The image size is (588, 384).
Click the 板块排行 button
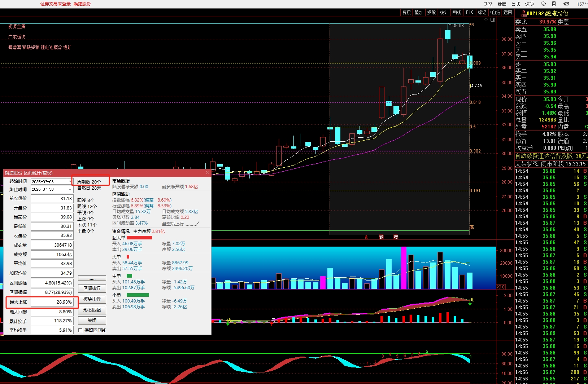(92, 299)
